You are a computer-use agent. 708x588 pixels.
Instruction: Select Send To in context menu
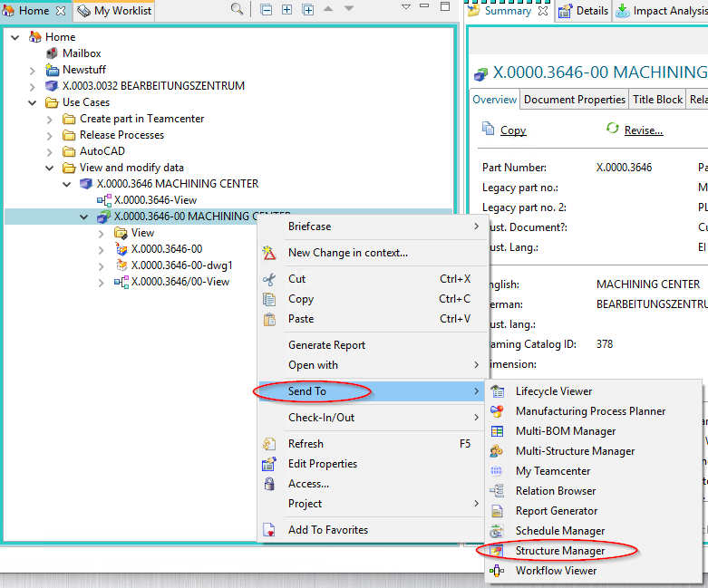click(307, 391)
